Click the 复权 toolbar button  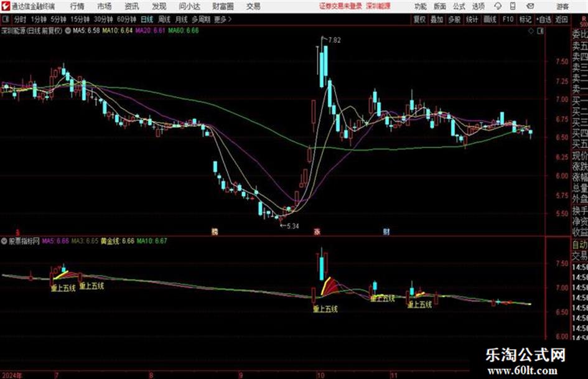(x=419, y=19)
